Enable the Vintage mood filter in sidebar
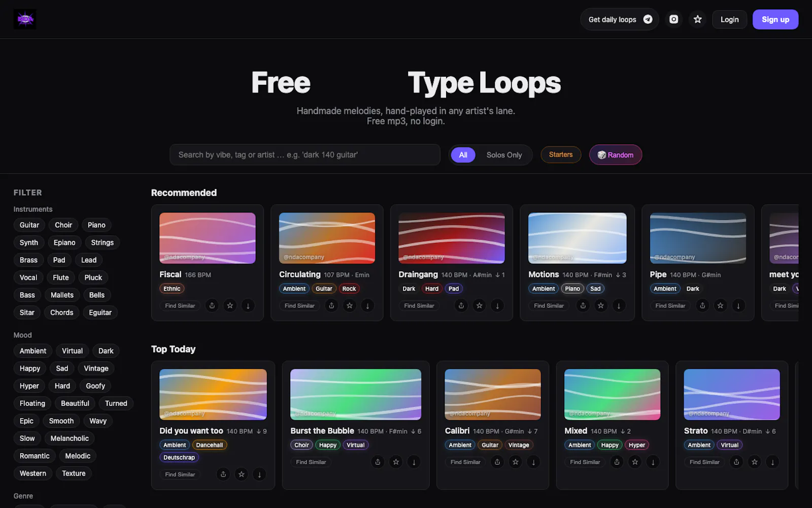 coord(96,368)
